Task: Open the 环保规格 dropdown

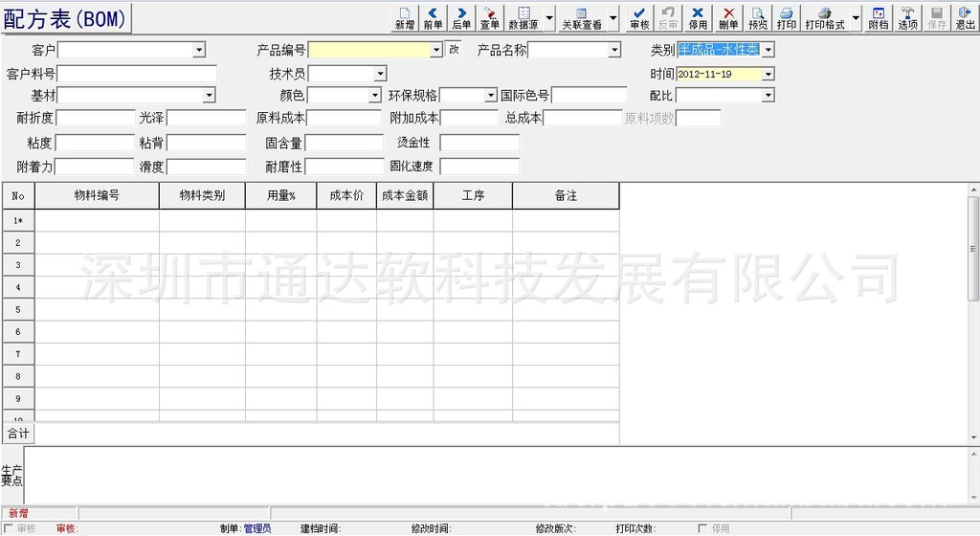Action: point(491,96)
